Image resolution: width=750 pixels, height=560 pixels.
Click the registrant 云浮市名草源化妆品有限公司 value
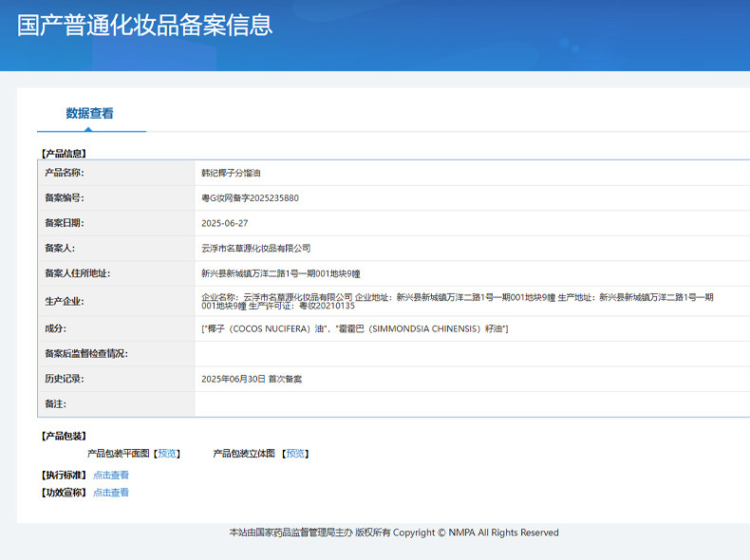(255, 248)
